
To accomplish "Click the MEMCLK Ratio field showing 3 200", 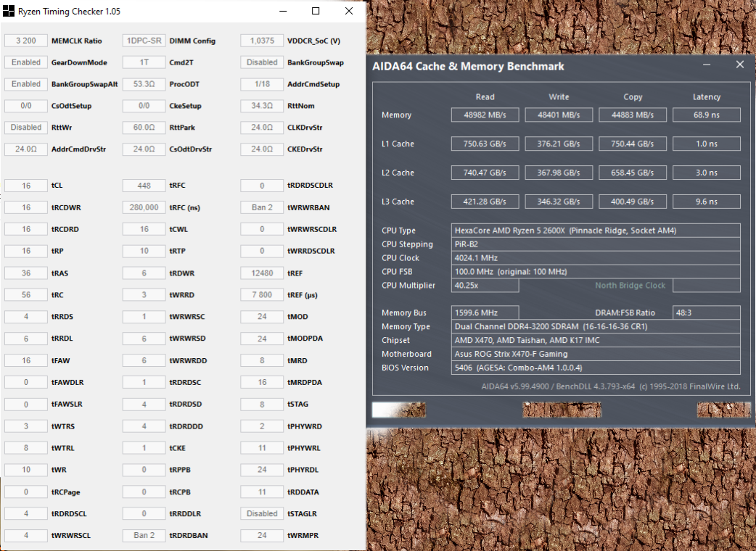I will click(26, 41).
